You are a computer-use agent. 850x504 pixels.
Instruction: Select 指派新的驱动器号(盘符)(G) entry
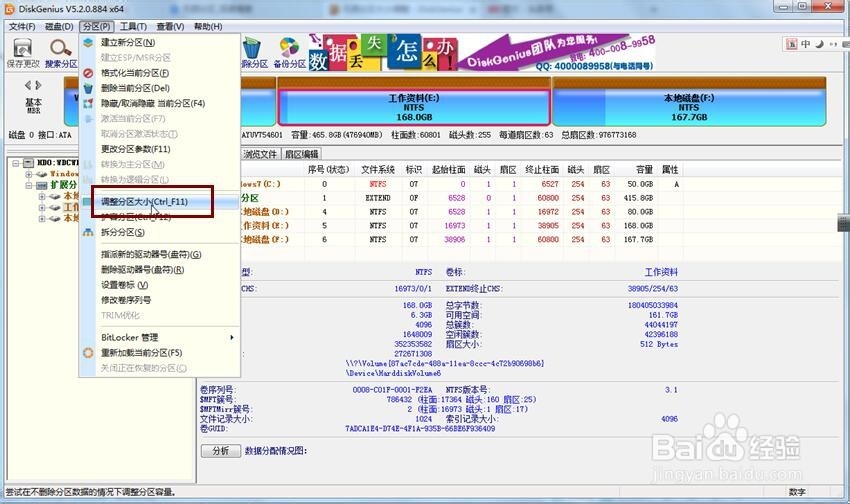coord(151,254)
